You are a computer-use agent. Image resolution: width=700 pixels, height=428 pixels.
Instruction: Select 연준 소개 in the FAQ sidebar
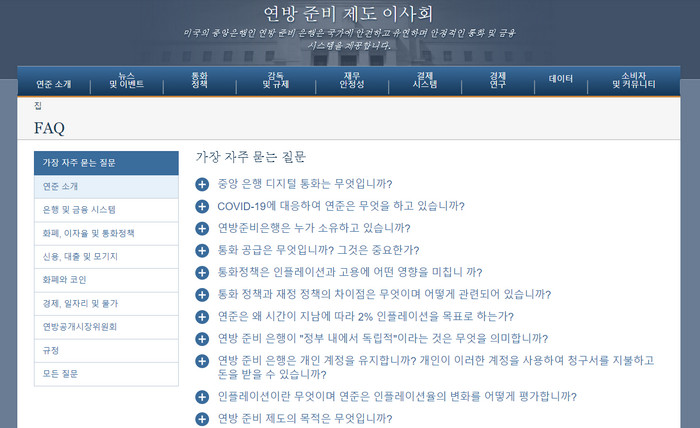[x=106, y=187]
